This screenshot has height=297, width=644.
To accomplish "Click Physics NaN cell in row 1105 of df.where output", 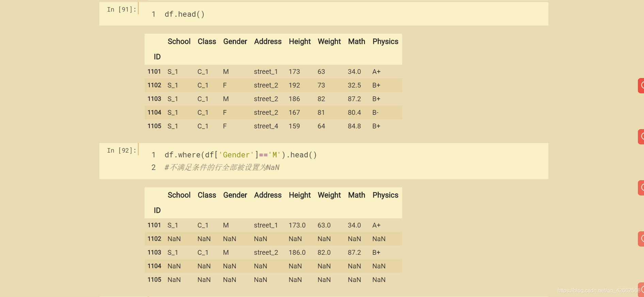I will coord(379,280).
